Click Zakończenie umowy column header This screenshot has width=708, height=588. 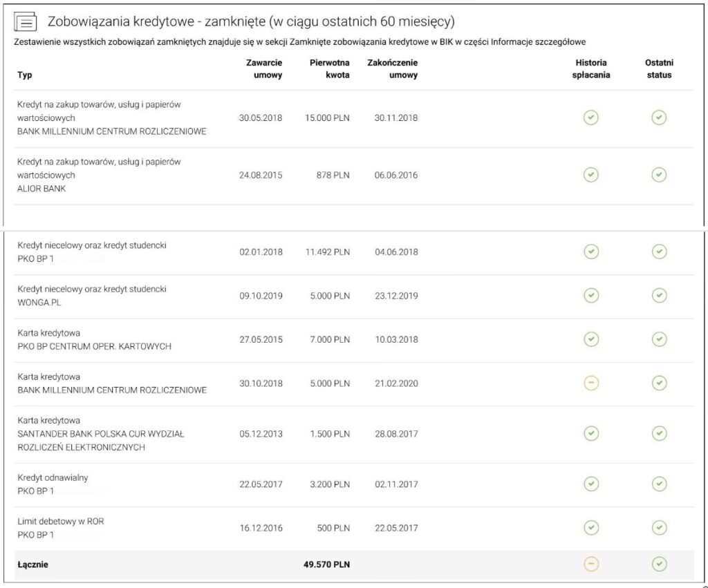(393, 69)
